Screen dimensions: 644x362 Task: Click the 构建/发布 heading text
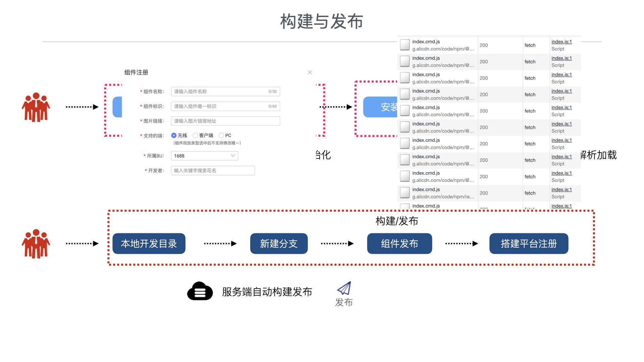(397, 221)
